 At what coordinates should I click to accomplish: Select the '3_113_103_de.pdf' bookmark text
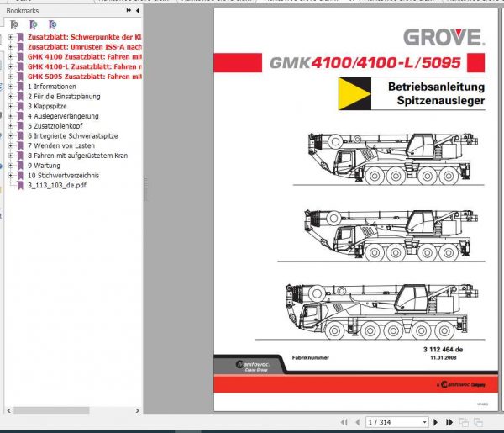(x=57, y=185)
